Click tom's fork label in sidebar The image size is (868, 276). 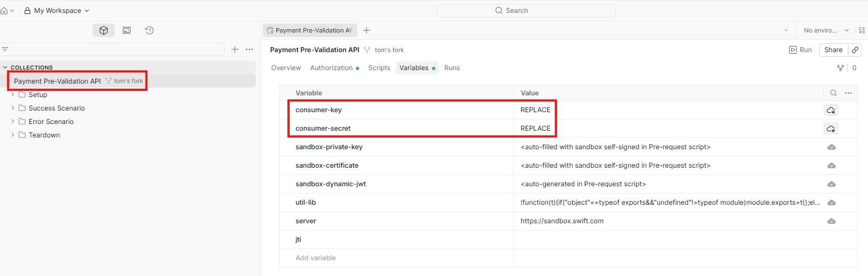(x=128, y=81)
